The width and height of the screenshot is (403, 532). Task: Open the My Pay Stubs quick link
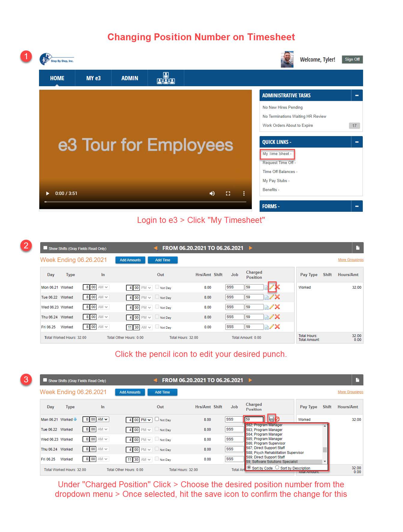[276, 181]
